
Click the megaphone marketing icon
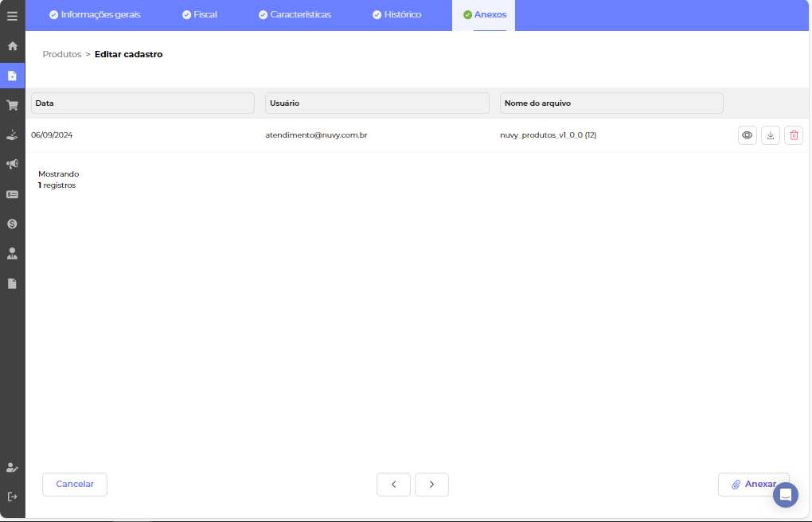click(x=12, y=164)
